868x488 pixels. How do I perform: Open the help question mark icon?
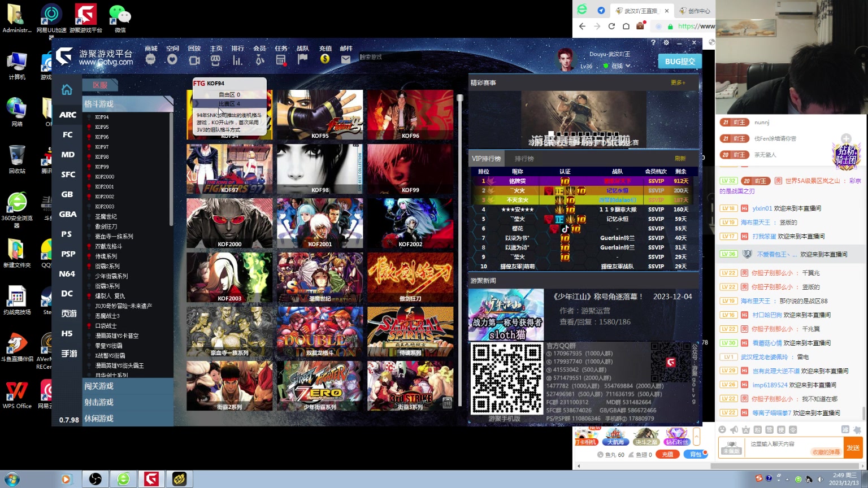coord(653,42)
